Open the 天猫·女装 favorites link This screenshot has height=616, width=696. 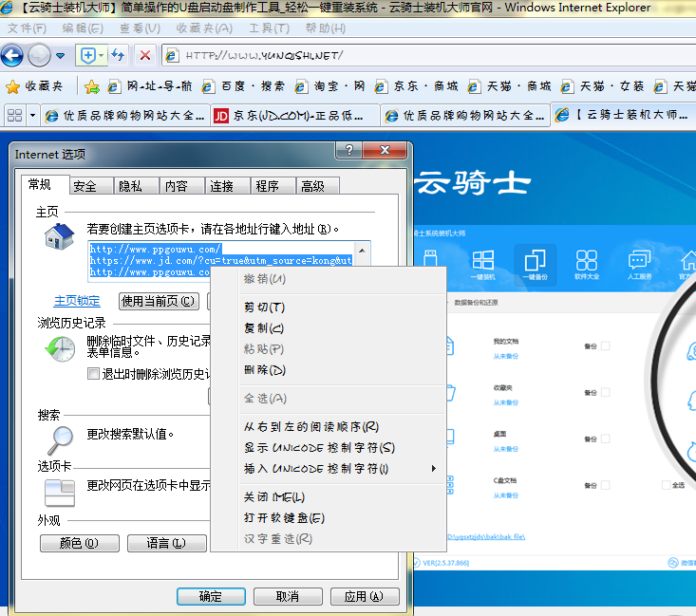coord(603,86)
